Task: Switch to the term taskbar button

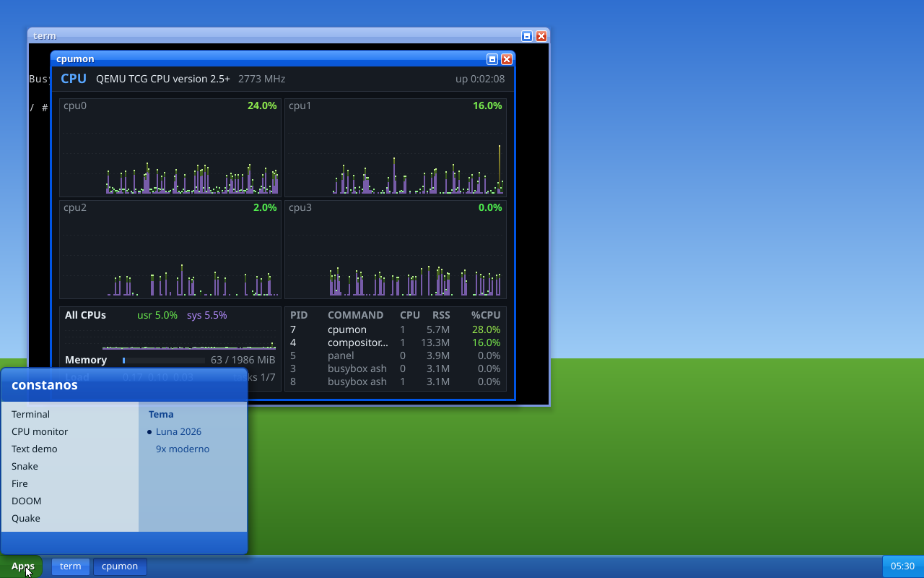Action: (x=71, y=566)
